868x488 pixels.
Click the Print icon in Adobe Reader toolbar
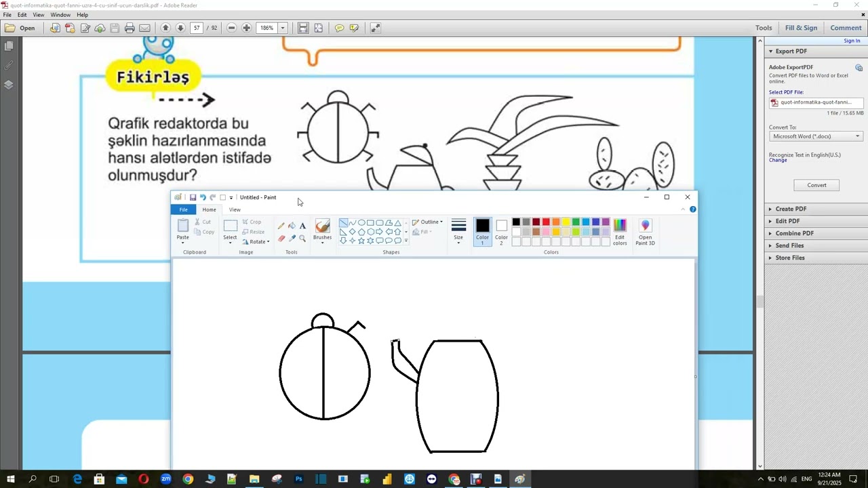tap(130, 28)
